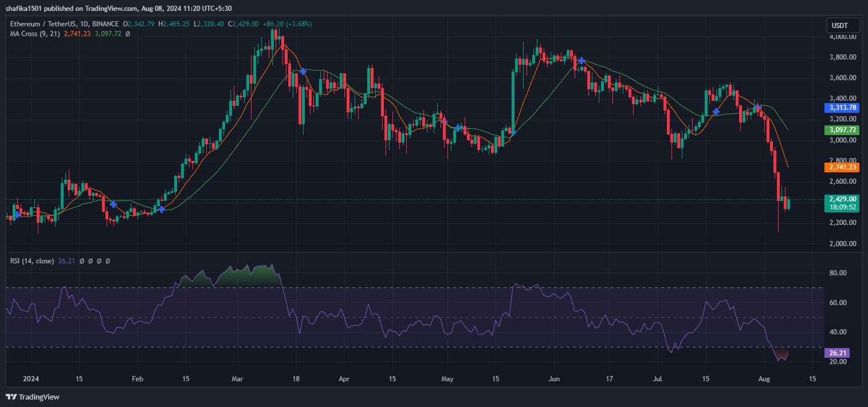Screen dimensions: 868x407
Task: Click the 17 date axis label
Action: tap(610, 379)
